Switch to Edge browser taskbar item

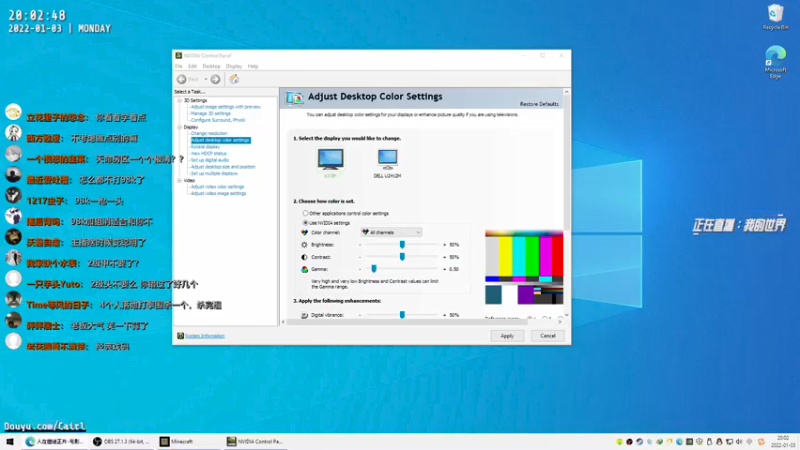(55, 441)
